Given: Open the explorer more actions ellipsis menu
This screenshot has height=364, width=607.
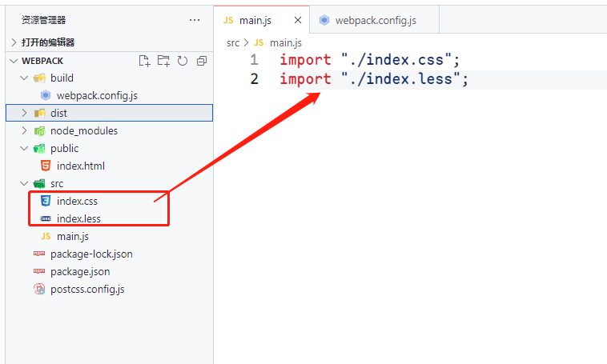Looking at the screenshot, I should [195, 20].
